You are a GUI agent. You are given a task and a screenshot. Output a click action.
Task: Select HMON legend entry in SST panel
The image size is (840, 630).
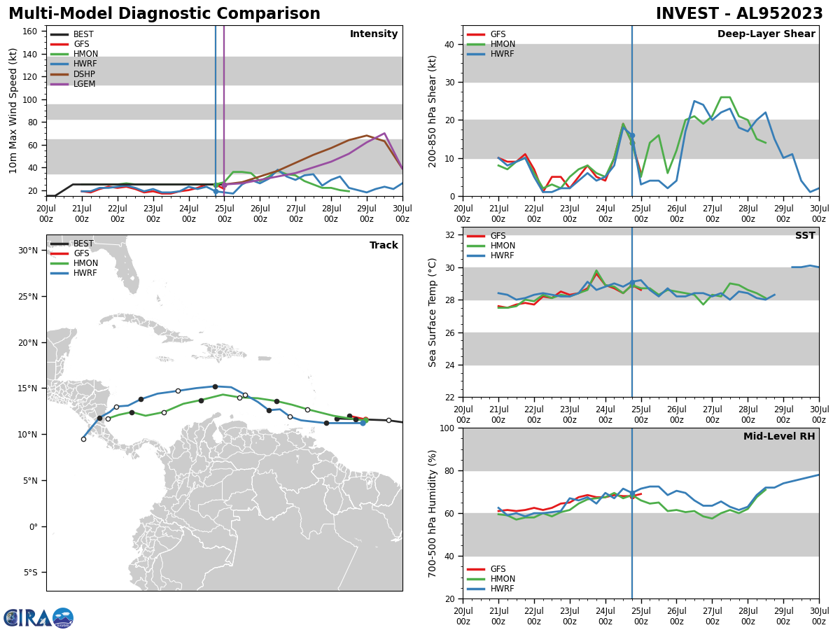point(504,246)
